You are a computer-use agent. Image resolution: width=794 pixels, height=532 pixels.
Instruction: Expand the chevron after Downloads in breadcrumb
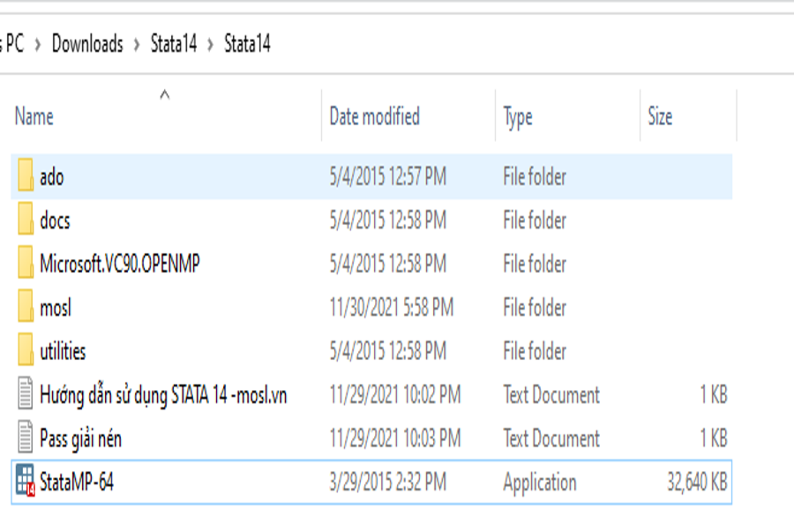(x=137, y=45)
